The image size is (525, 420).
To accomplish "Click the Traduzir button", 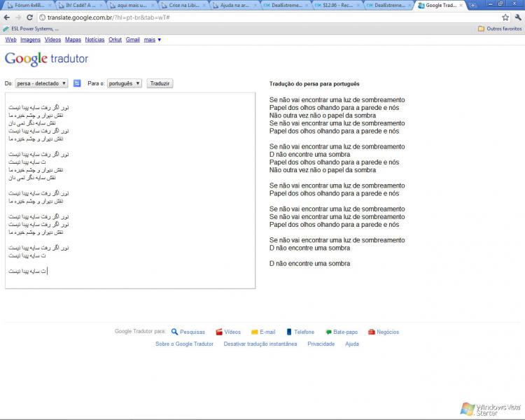I will click(x=160, y=83).
